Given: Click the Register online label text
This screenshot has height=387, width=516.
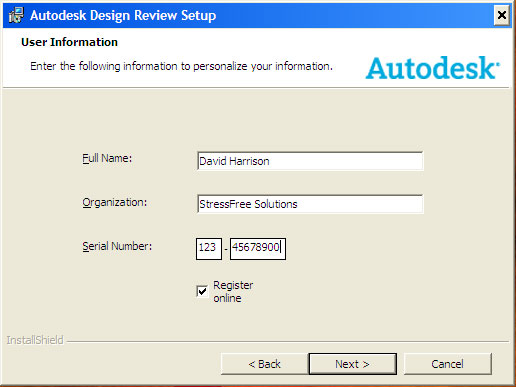Looking at the screenshot, I should pos(233,291).
